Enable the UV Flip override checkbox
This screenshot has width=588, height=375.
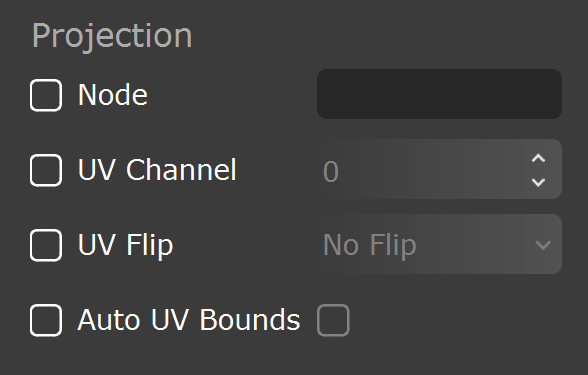coord(46,245)
